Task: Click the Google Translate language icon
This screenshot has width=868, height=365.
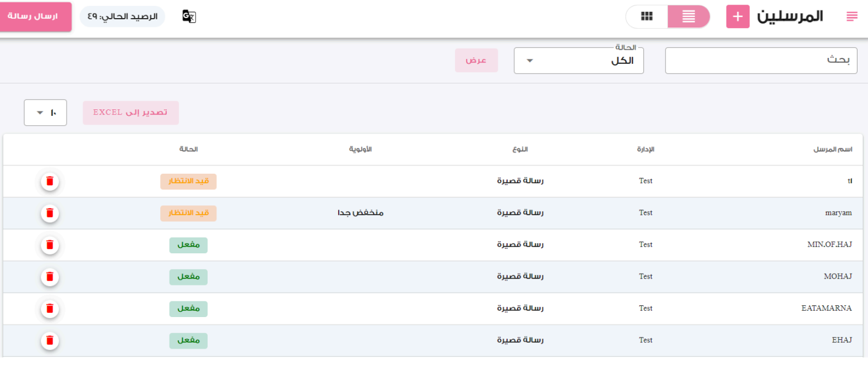Action: (189, 16)
